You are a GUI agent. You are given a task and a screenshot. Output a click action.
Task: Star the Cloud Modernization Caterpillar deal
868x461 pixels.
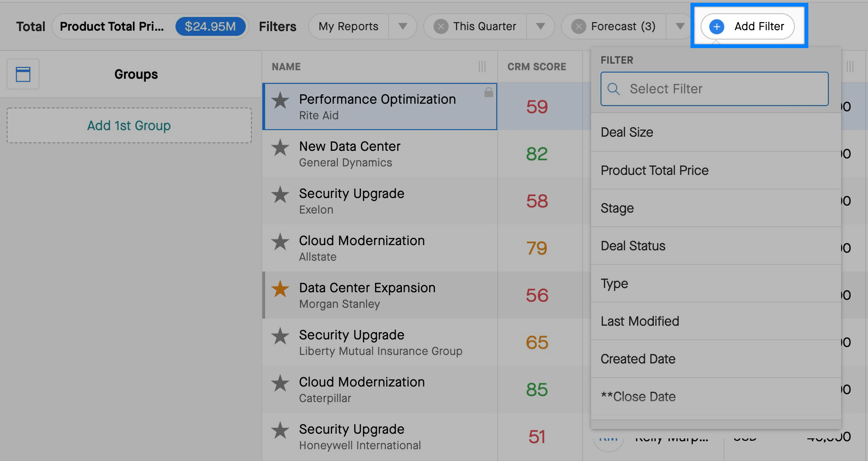(280, 383)
